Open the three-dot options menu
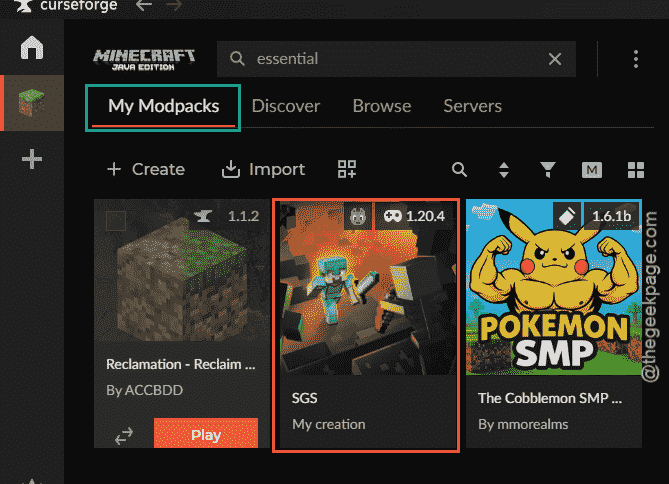This screenshot has height=484, width=669. coord(636,59)
